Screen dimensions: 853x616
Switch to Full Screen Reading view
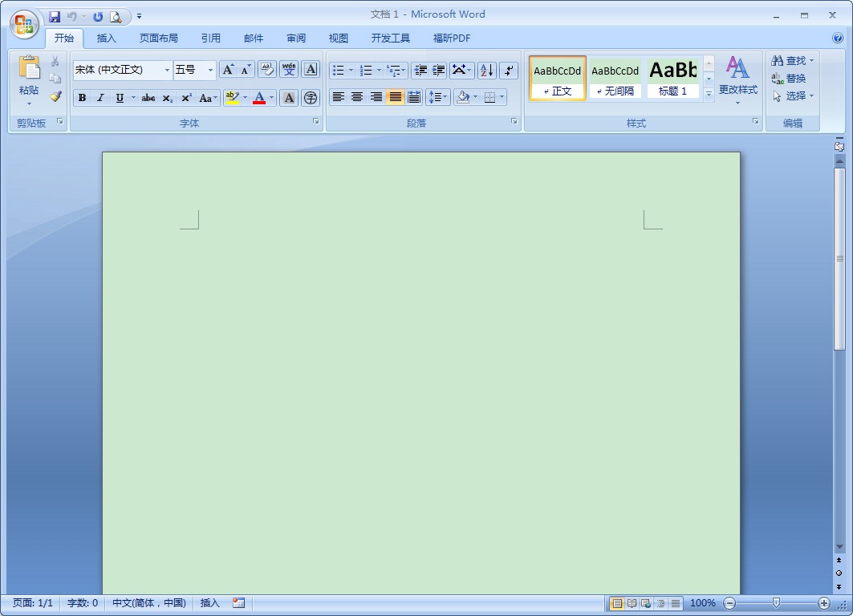coord(630,602)
